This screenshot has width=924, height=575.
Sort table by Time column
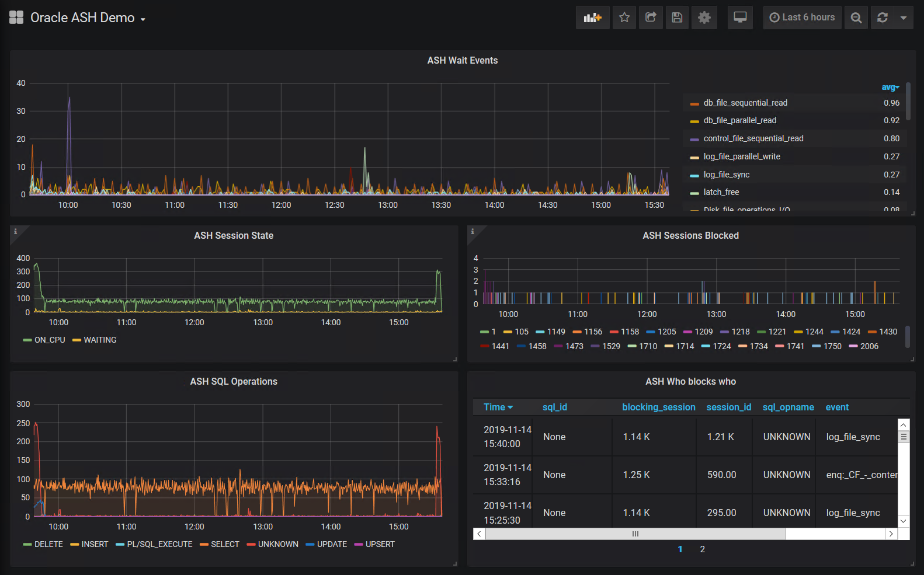[498, 407]
